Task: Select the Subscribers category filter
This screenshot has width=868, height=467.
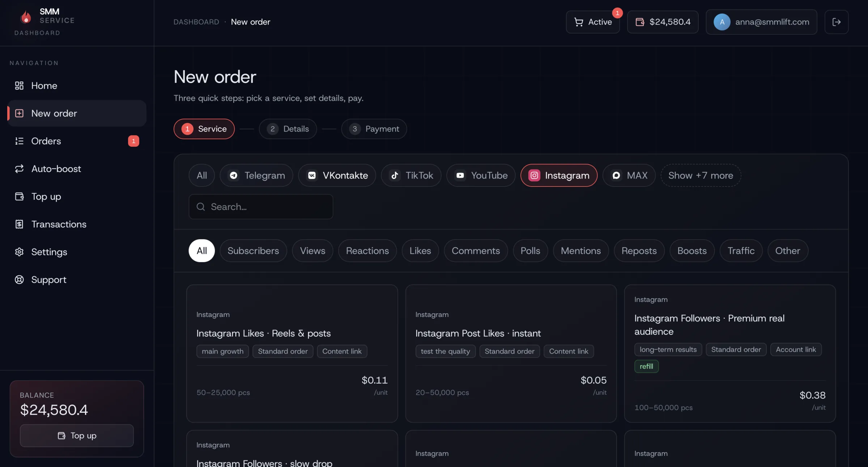Action: point(253,251)
